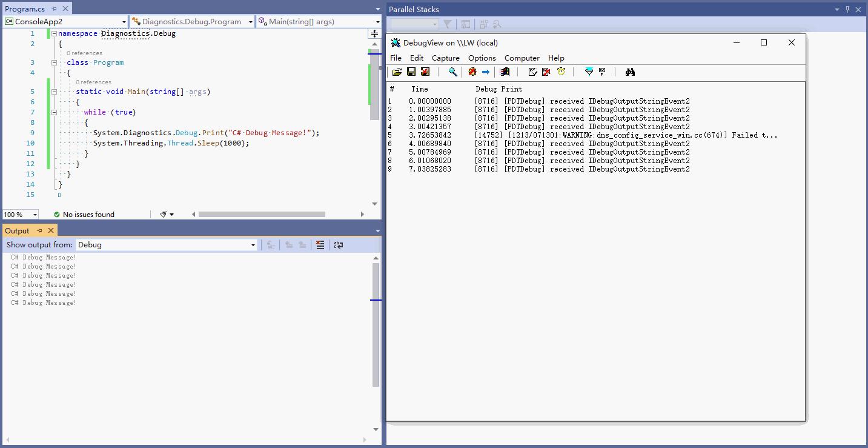868x448 pixels.
Task: Open the Capture menu in DebugView
Action: point(446,58)
